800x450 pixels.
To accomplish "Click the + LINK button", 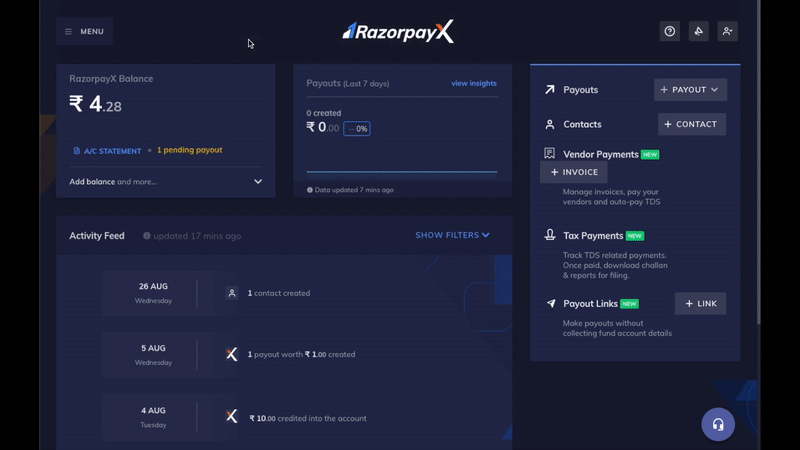I will [700, 304].
